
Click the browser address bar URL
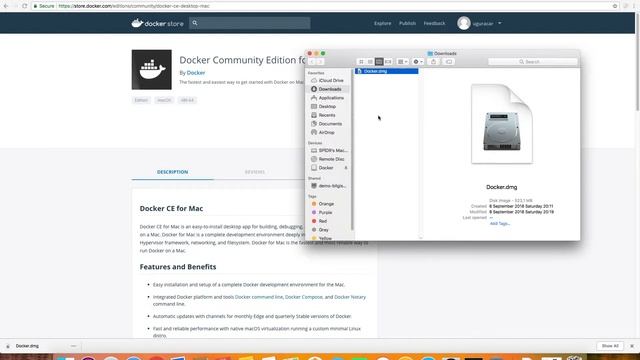point(134,6)
